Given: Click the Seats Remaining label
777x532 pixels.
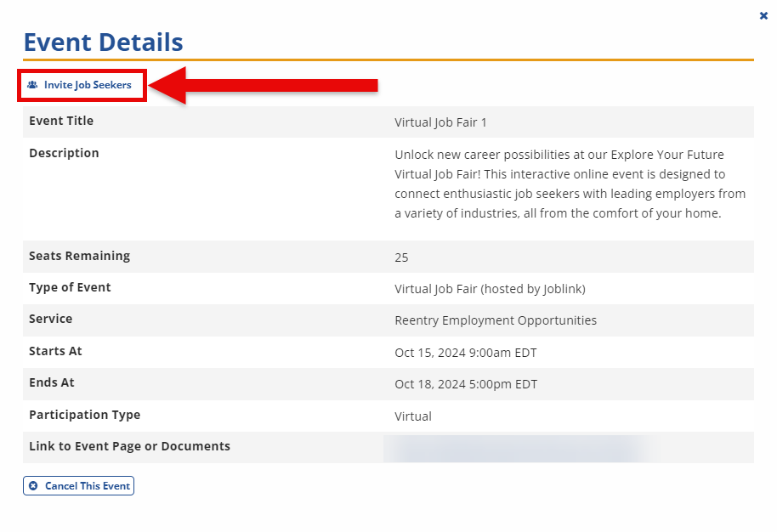Looking at the screenshot, I should (79, 256).
